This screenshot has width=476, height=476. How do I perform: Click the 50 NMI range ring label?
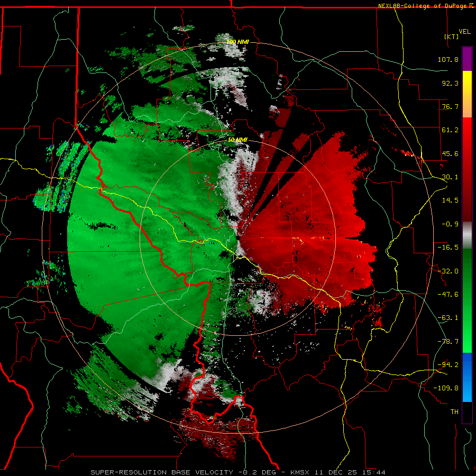(237, 140)
